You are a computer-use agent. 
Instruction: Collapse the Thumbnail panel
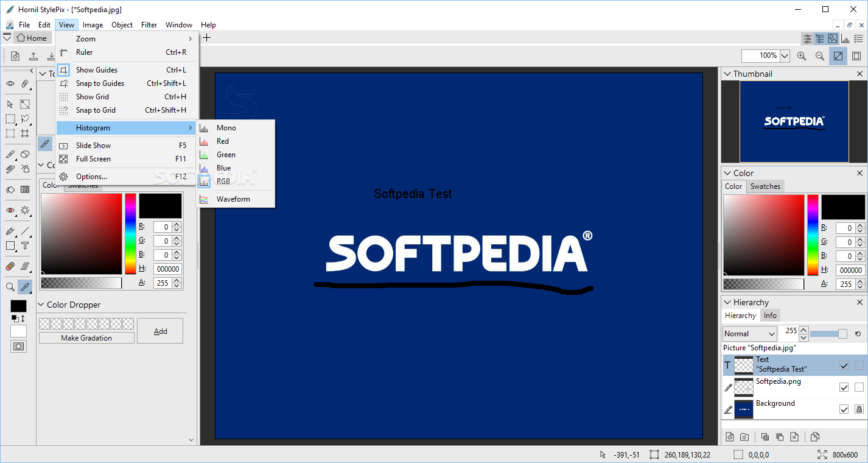click(x=726, y=74)
